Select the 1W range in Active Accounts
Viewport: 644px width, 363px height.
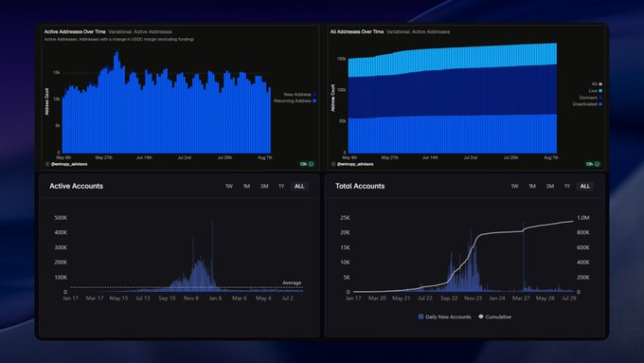pos(229,186)
